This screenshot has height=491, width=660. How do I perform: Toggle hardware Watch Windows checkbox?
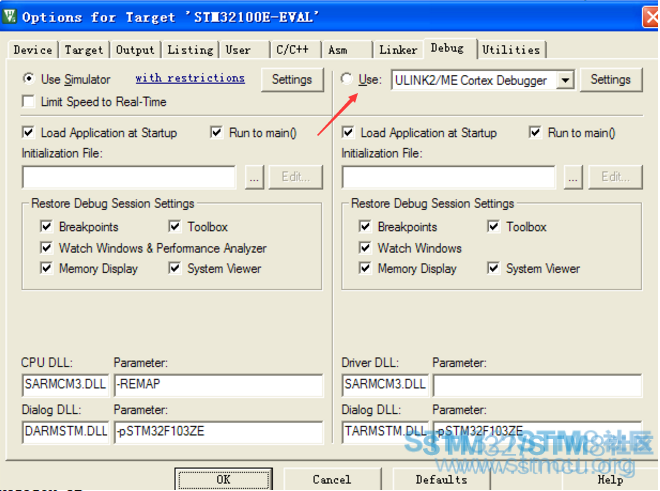[365, 248]
